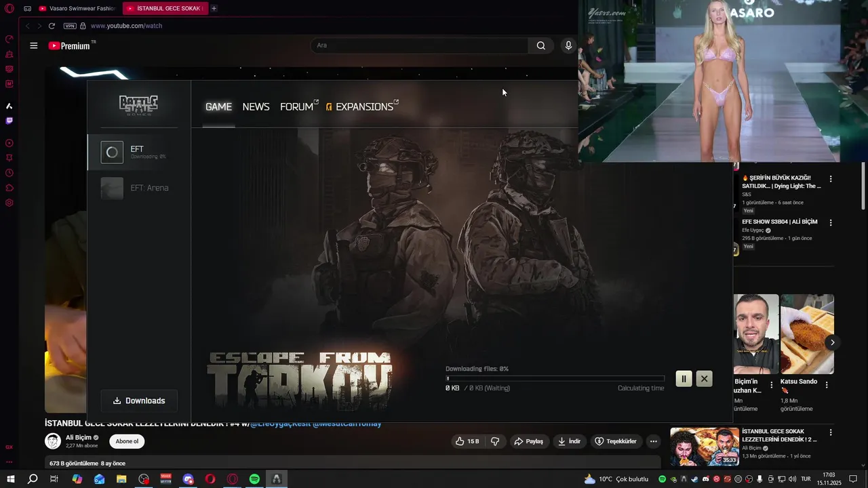Open the Ali Biçim channel name link
868x488 pixels.
click(79, 438)
